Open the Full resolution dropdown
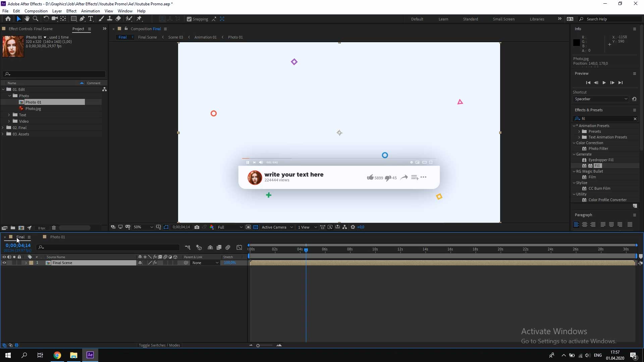This screenshot has height=362, width=644. [230, 227]
